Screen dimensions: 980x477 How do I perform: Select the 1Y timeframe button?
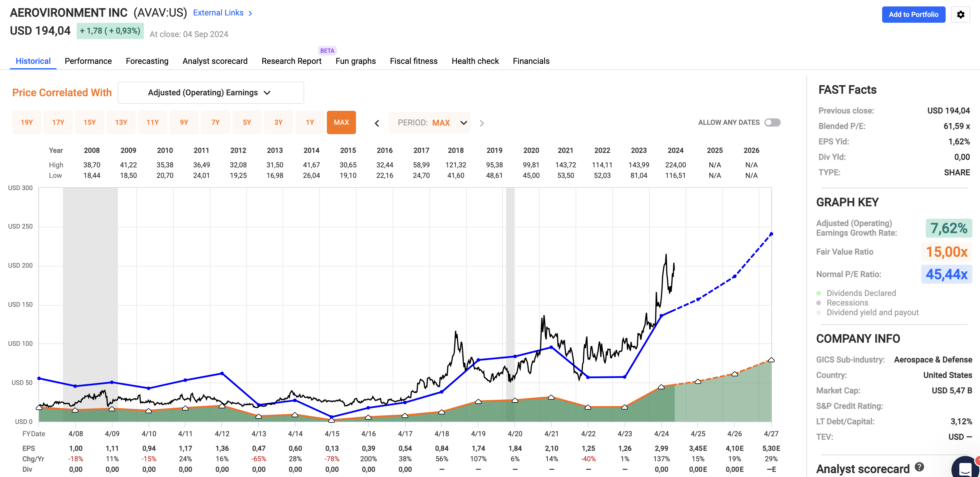coord(310,122)
